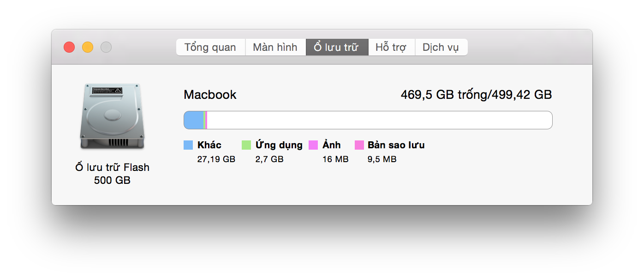
Task: Click the 9,5 MB backup size value
Action: tap(382, 159)
